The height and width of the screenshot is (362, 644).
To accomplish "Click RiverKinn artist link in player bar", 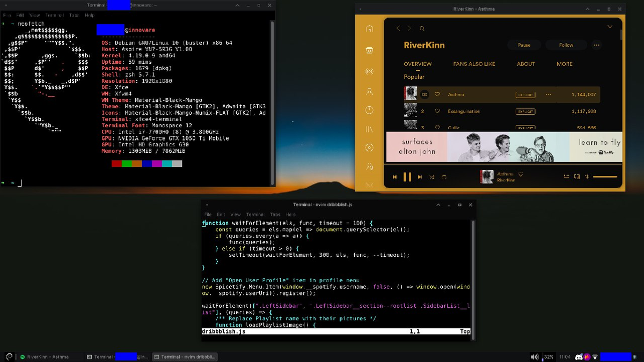I will 506,180.
